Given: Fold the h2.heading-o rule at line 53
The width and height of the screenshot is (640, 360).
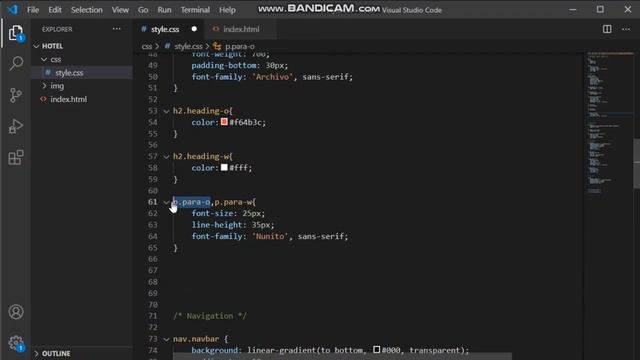Looking at the screenshot, I should (166, 111).
